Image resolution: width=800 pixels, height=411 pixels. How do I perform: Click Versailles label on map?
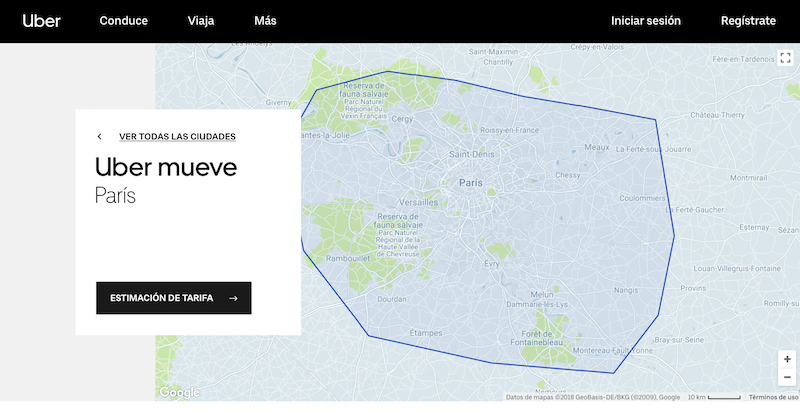point(418,202)
